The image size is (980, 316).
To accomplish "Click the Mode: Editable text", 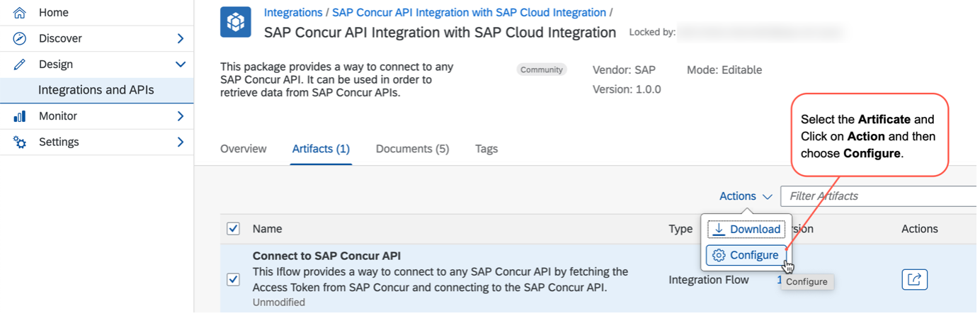I will (724, 69).
